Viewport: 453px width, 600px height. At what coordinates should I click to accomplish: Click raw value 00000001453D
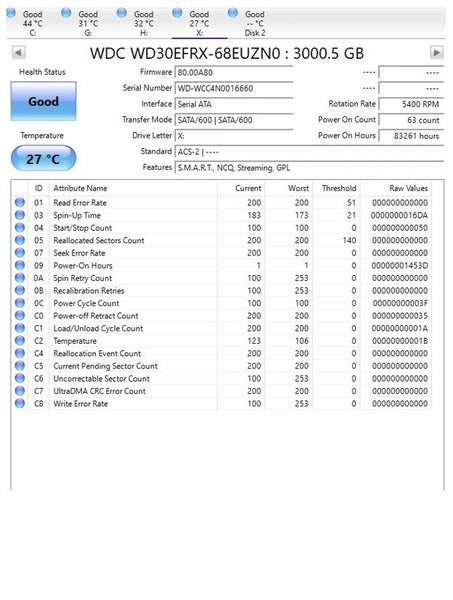(399, 266)
